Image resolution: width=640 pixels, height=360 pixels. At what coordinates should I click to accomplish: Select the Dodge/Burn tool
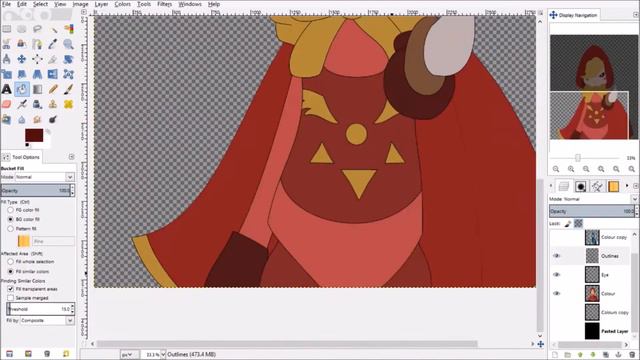[x=53, y=119]
